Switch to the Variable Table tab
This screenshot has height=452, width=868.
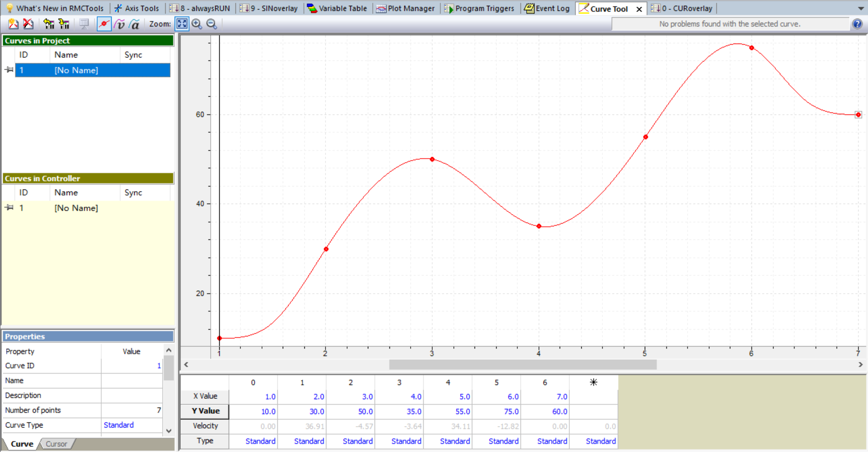(x=337, y=8)
